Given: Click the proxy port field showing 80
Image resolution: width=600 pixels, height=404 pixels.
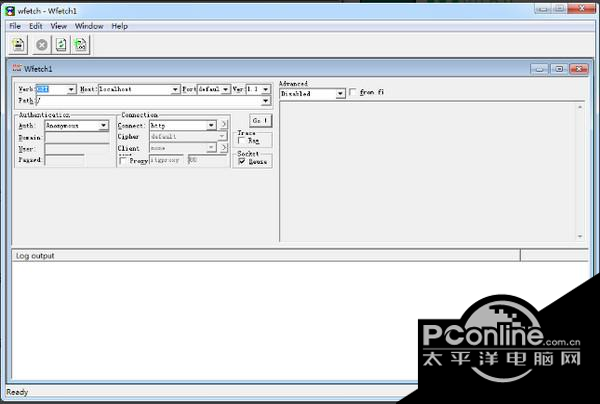Looking at the screenshot, I should [x=208, y=160].
